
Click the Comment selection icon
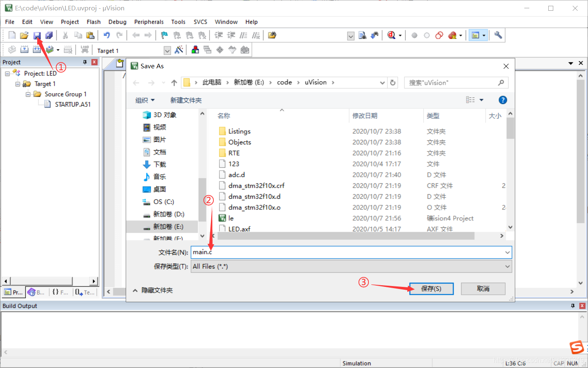pos(244,36)
